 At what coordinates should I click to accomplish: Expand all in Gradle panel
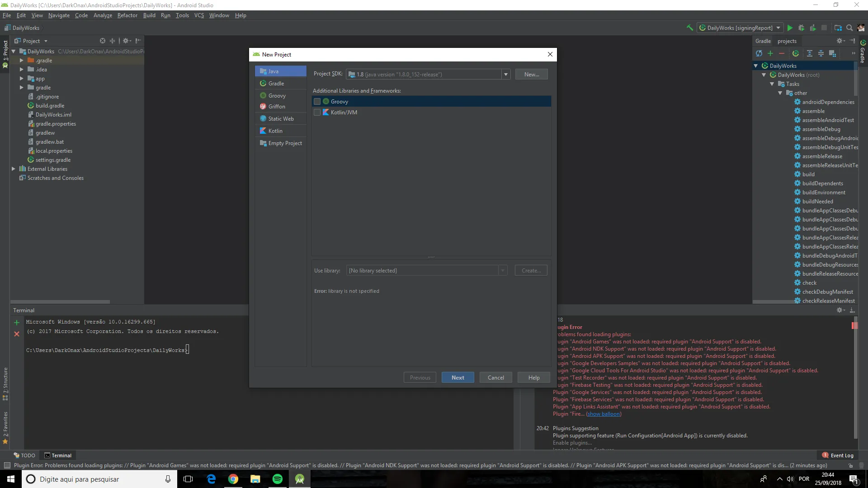[x=810, y=53]
